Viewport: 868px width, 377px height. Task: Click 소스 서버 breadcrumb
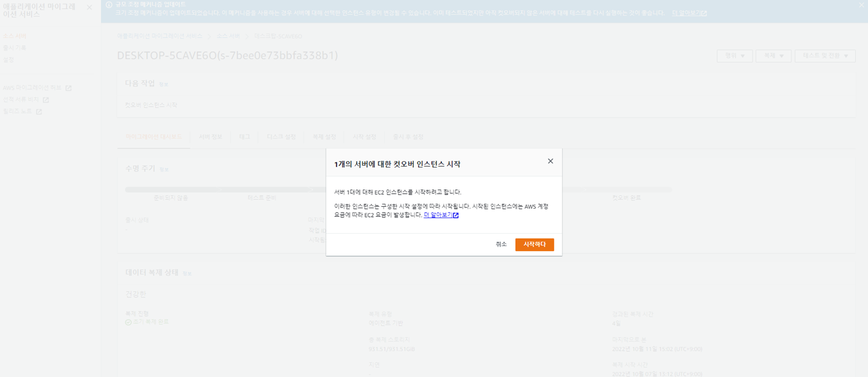(228, 36)
